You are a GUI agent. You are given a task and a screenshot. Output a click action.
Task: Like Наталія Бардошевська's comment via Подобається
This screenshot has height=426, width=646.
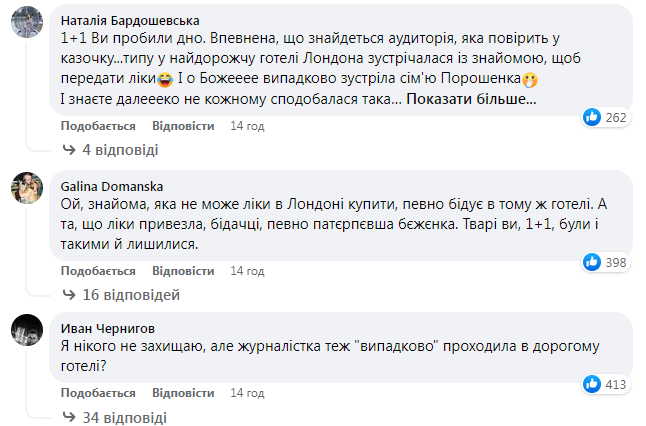[98, 126]
